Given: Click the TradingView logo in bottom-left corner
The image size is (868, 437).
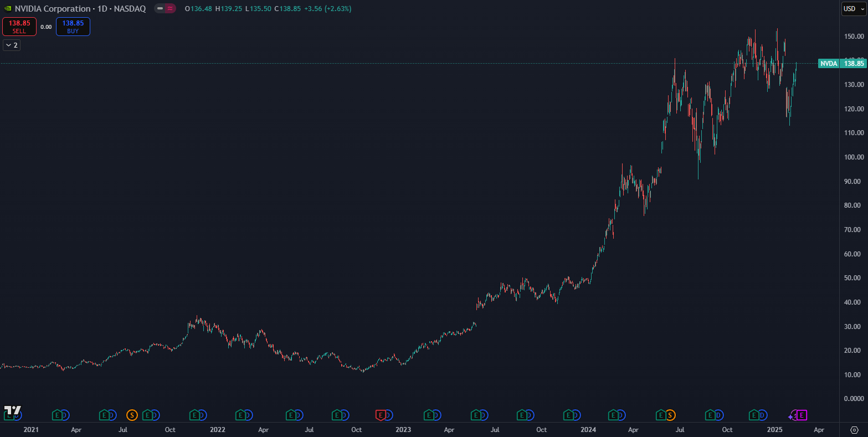Looking at the screenshot, I should click(x=12, y=411).
